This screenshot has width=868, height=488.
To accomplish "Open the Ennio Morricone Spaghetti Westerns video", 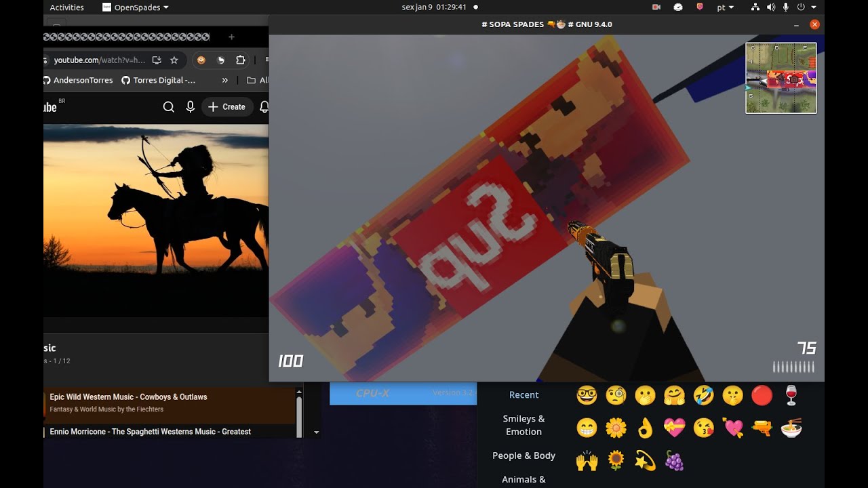I will pos(150,432).
